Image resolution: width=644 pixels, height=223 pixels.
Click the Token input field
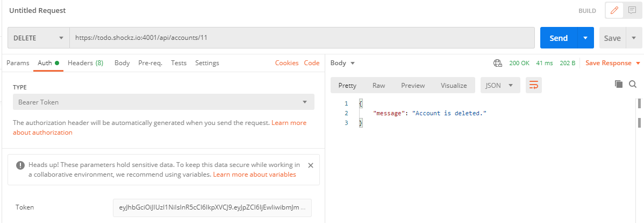[212, 207]
